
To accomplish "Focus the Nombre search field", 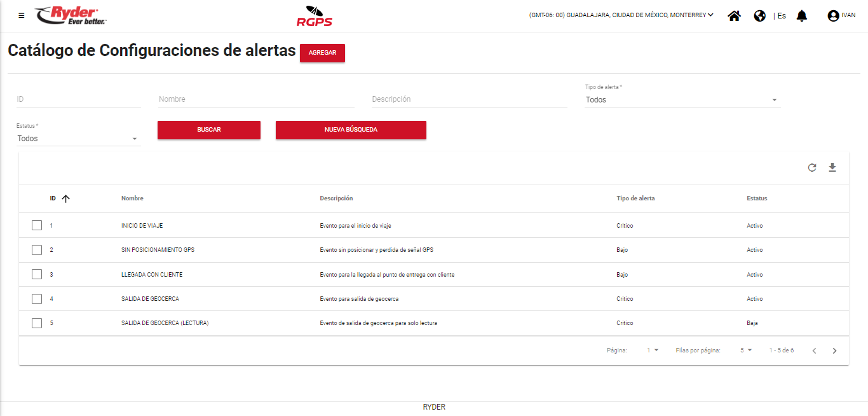I will 256,99.
